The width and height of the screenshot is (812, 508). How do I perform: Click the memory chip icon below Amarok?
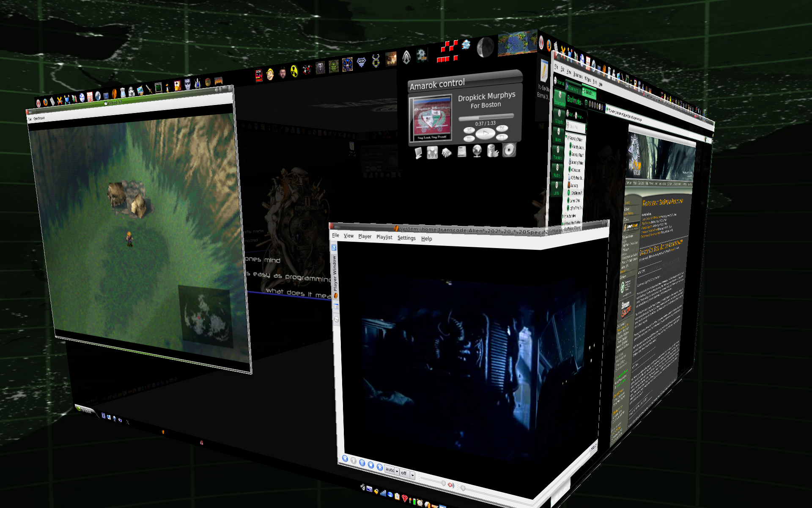click(x=447, y=152)
